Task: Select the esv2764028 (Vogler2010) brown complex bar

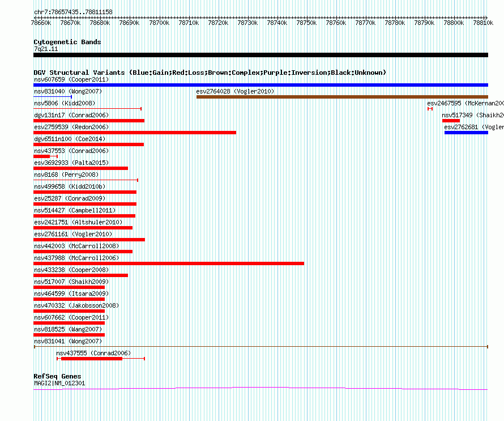Action: coord(342,97)
